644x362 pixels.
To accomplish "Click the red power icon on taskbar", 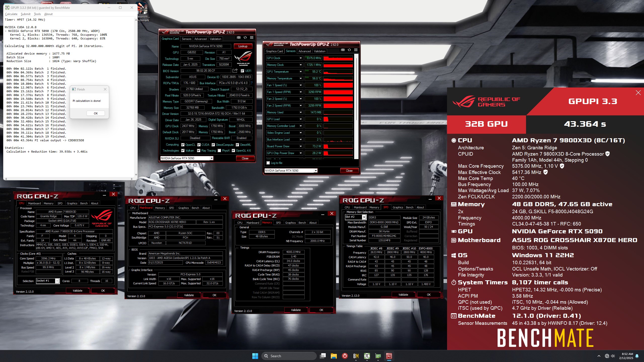I will point(345,356).
